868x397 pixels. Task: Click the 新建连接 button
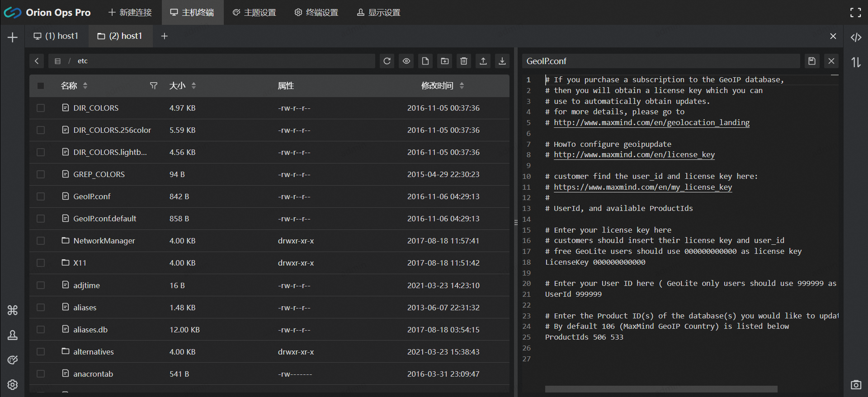(130, 13)
